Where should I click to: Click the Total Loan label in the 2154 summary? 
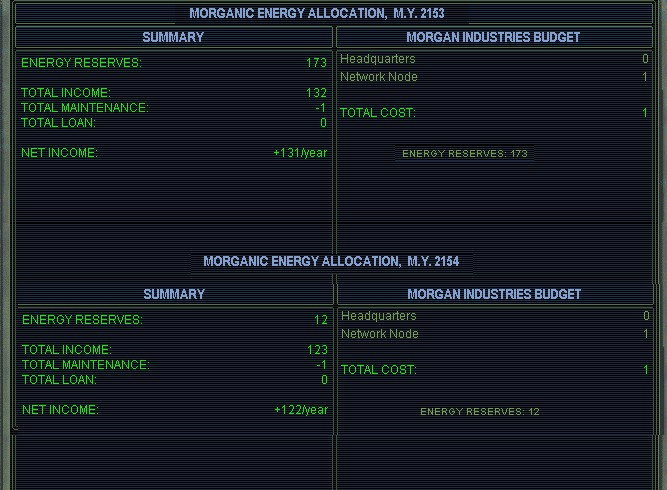tap(59, 380)
